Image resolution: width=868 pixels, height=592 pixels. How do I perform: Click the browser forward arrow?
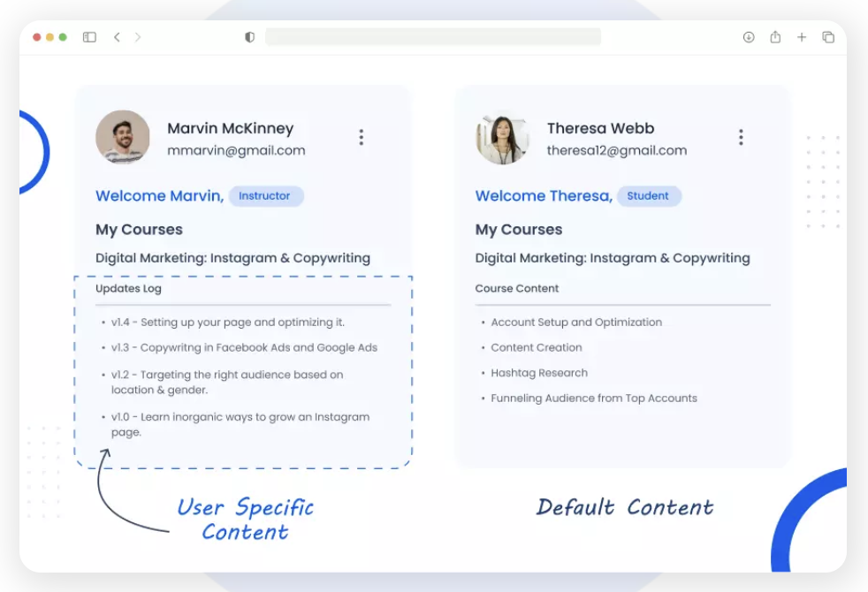coord(138,37)
